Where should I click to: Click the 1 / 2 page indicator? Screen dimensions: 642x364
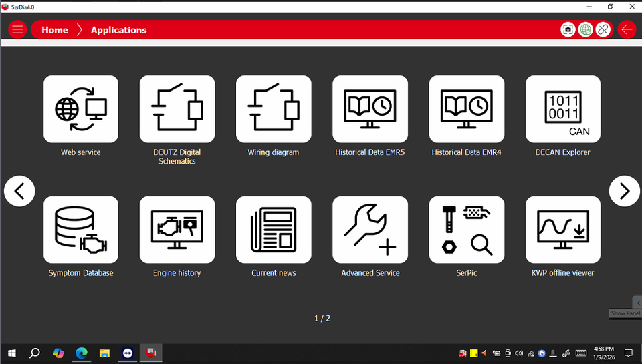coord(322,318)
